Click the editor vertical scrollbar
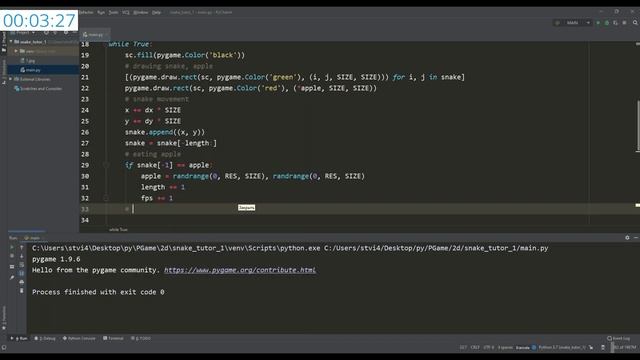The image size is (640, 360). click(638, 126)
